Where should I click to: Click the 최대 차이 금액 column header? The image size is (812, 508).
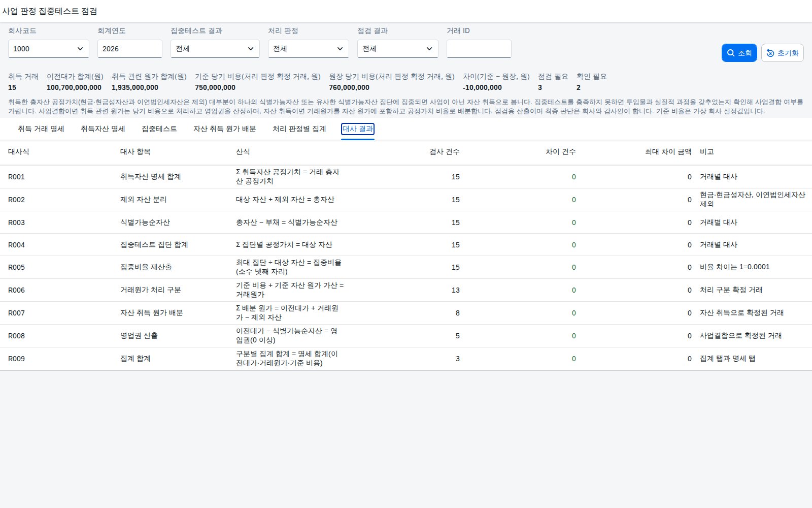[x=668, y=152]
